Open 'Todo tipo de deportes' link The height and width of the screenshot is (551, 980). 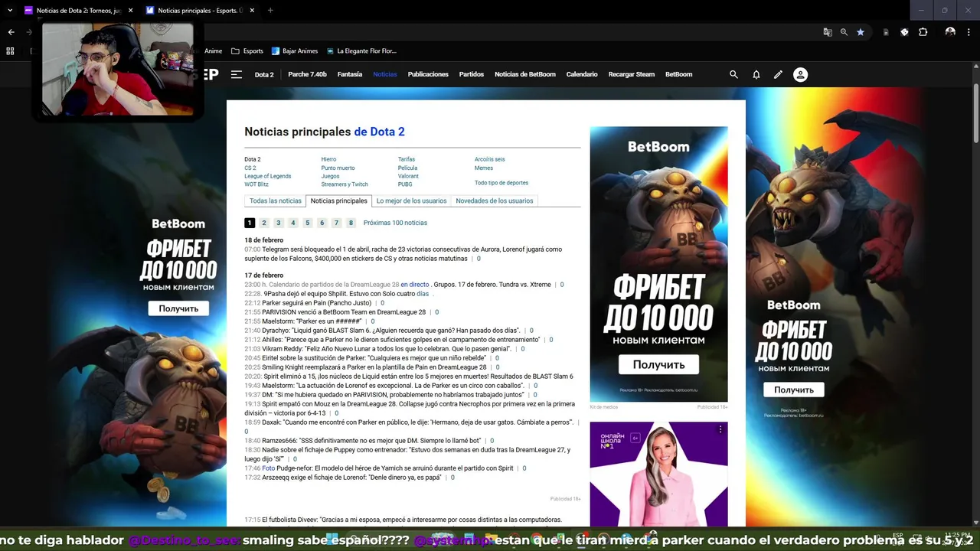point(501,183)
